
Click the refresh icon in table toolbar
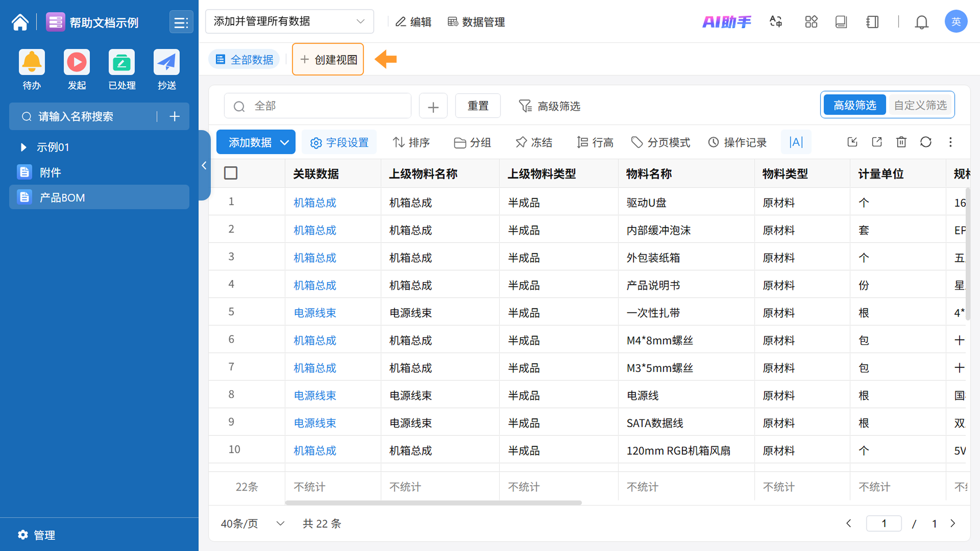(926, 142)
